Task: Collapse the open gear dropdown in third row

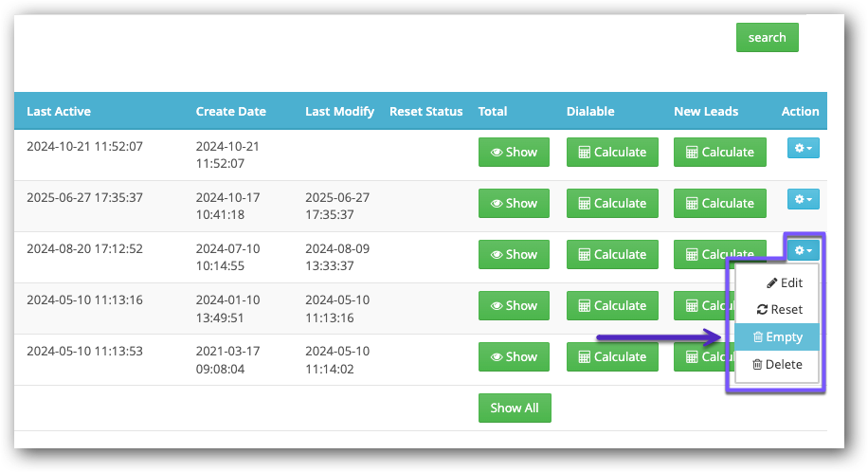Action: tap(803, 250)
